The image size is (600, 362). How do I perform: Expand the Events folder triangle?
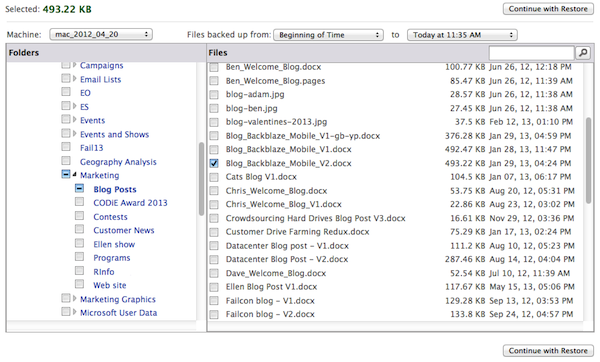75,120
